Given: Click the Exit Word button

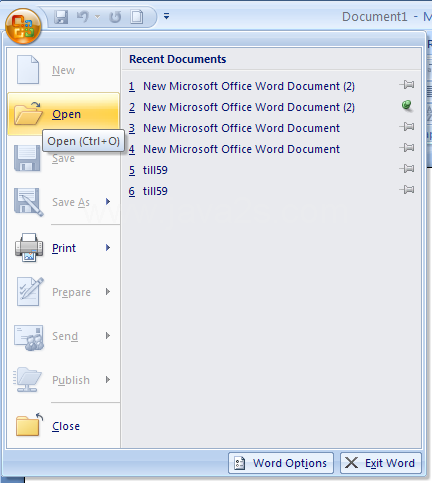Looking at the screenshot, I should pyautogui.click(x=381, y=463).
